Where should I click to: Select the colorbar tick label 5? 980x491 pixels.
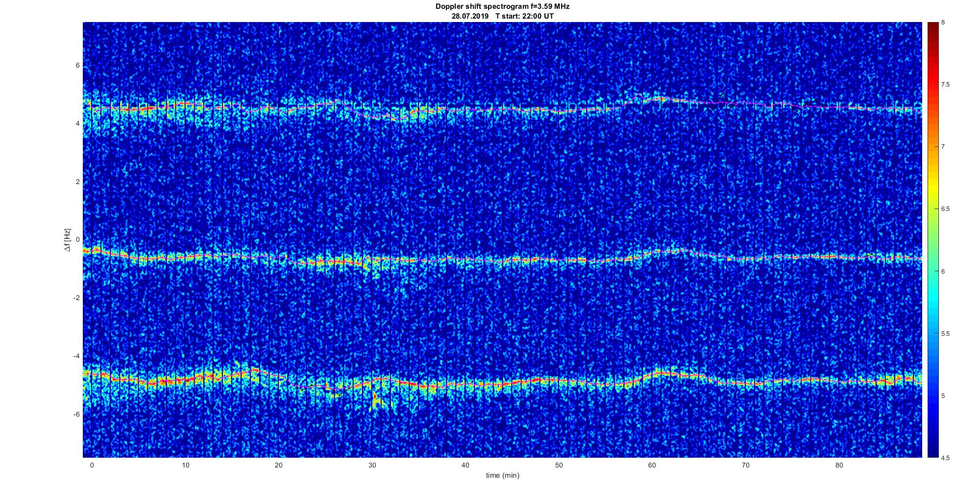[943, 396]
